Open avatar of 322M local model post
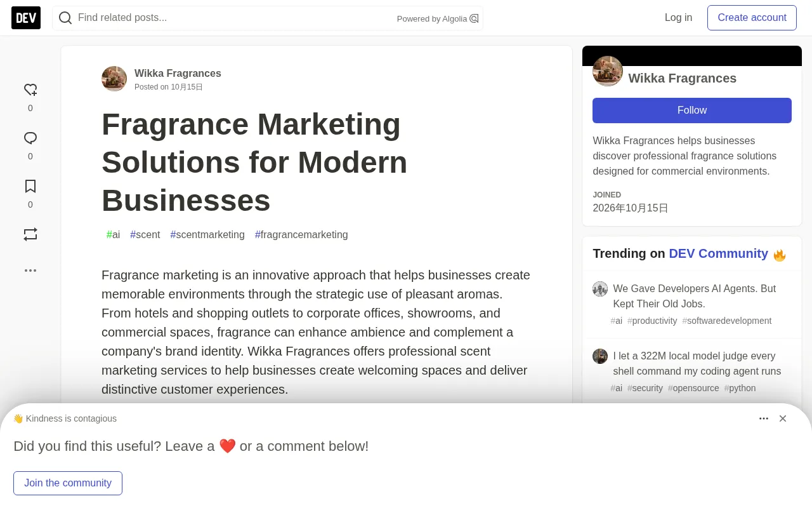Viewport: 812px width, 508px height. pyautogui.click(x=600, y=356)
